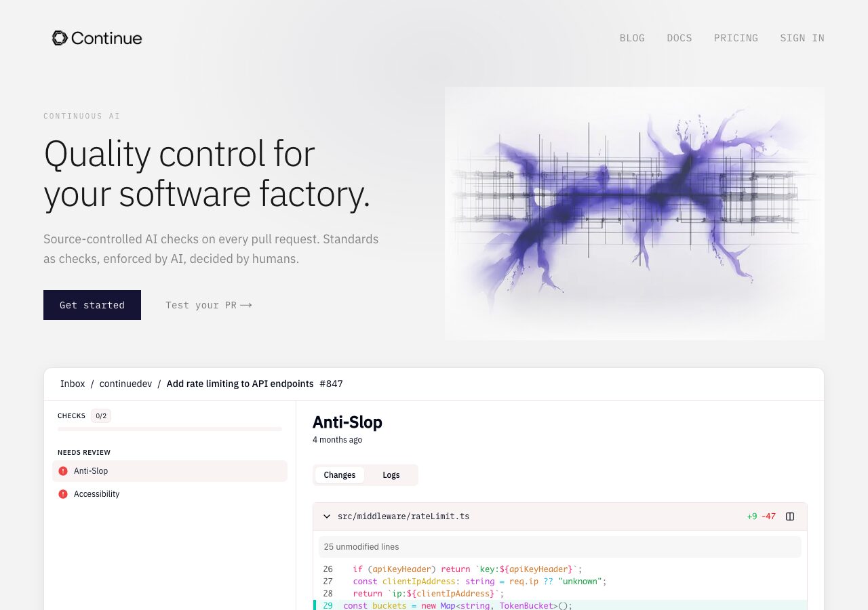Click SIGN IN in header
The height and width of the screenshot is (610, 868).
coord(802,38)
